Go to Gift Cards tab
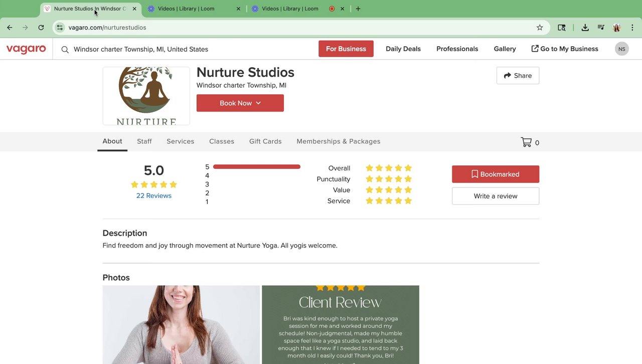The height and width of the screenshot is (364, 642). pyautogui.click(x=265, y=141)
